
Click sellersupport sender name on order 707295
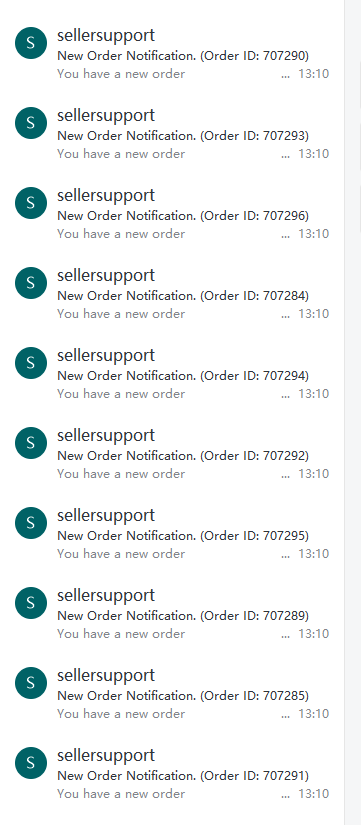click(x=106, y=516)
